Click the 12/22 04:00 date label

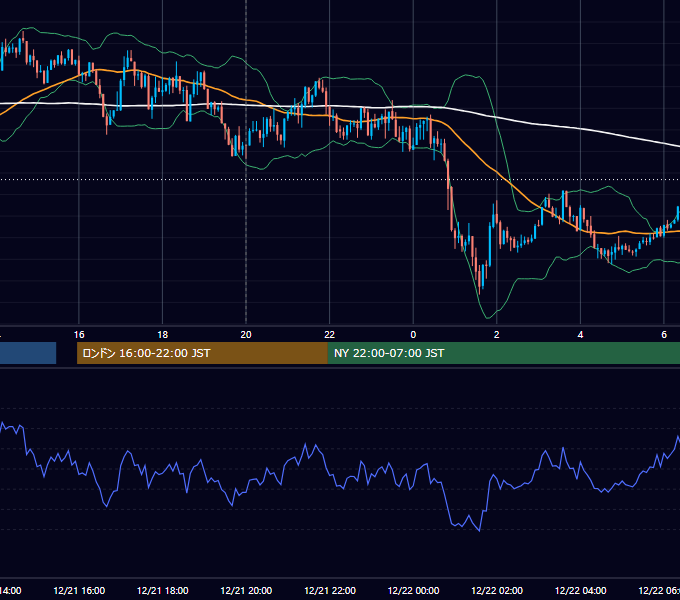(581, 590)
